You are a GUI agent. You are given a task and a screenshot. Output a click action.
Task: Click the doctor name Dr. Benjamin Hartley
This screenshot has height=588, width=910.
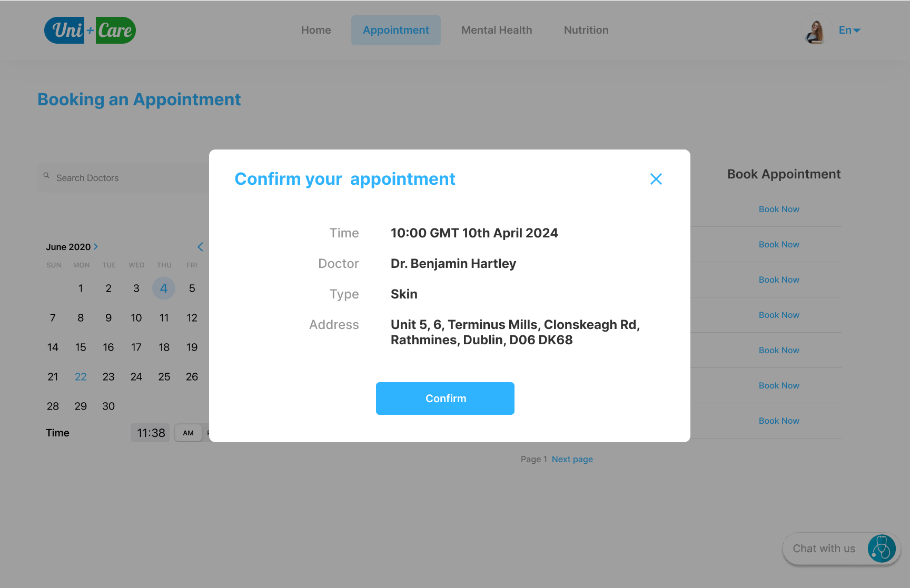(x=453, y=263)
